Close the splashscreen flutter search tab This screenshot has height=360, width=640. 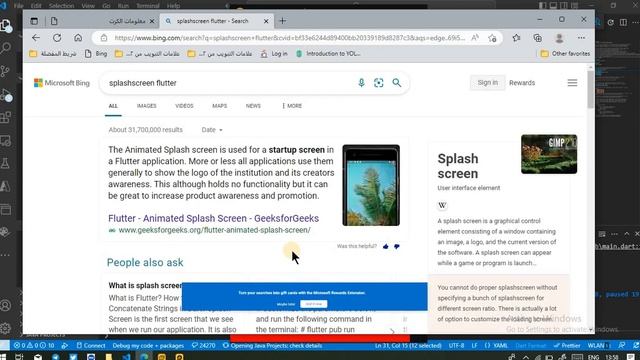point(266,21)
